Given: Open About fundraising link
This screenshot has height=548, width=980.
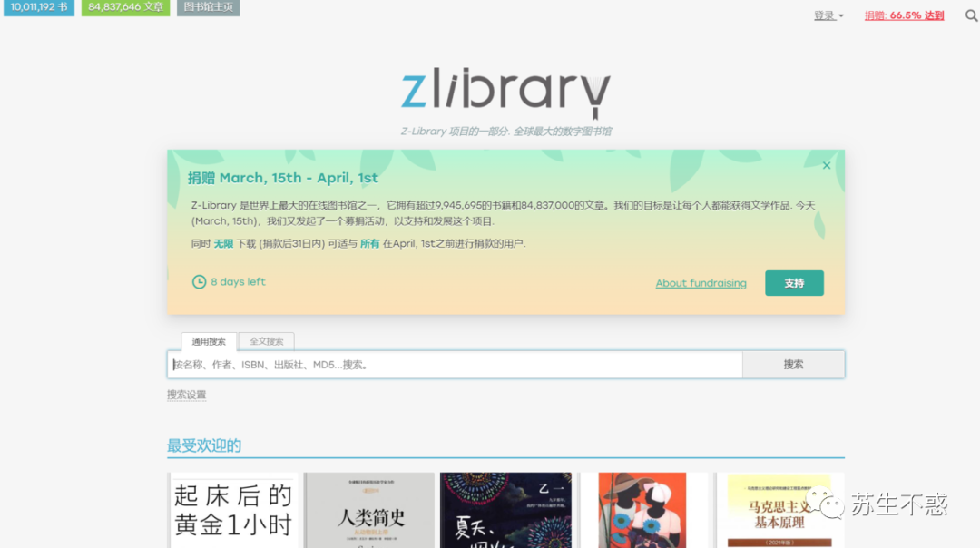Looking at the screenshot, I should pyautogui.click(x=701, y=283).
